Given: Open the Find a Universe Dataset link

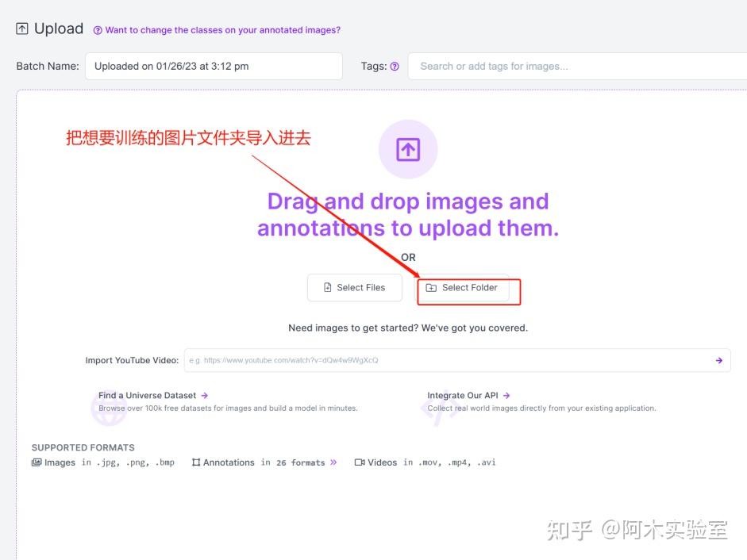Looking at the screenshot, I should click(x=150, y=395).
